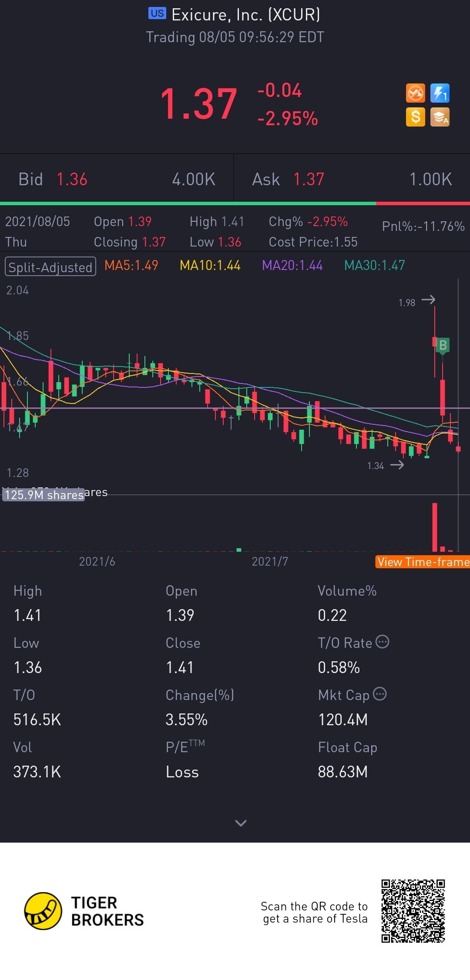Tap the orange no-short-selling badge icon
470x980 pixels.
point(415,93)
